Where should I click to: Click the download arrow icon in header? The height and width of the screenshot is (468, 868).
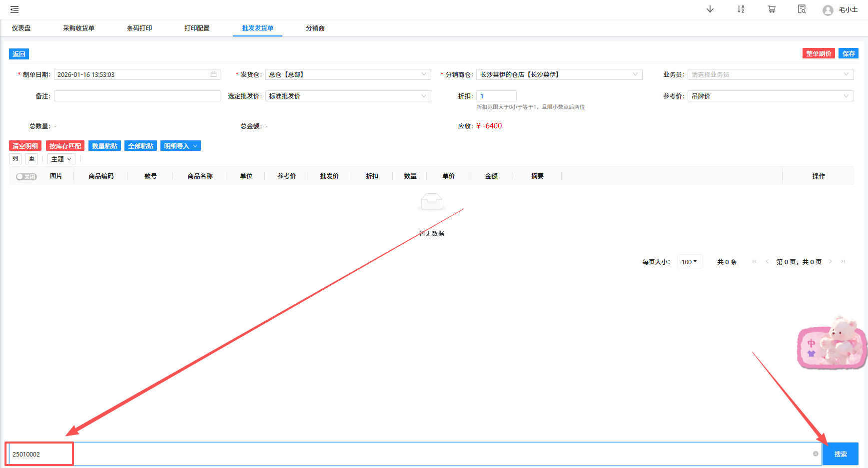tap(710, 9)
